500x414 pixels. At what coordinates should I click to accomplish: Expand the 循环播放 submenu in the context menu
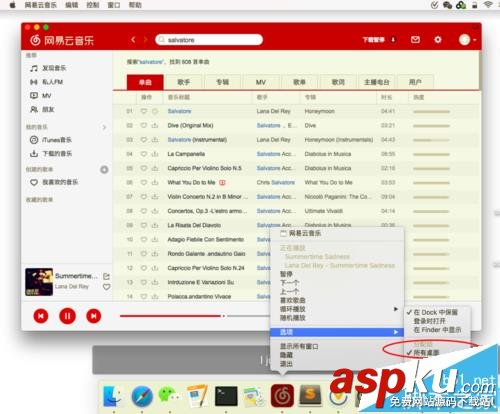[337, 309]
